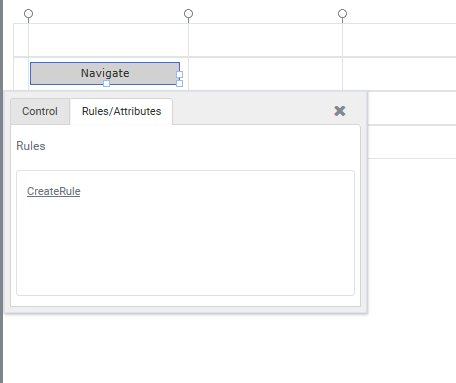
Task: Select empty top-row cell in third column
Action: pos(399,40)
